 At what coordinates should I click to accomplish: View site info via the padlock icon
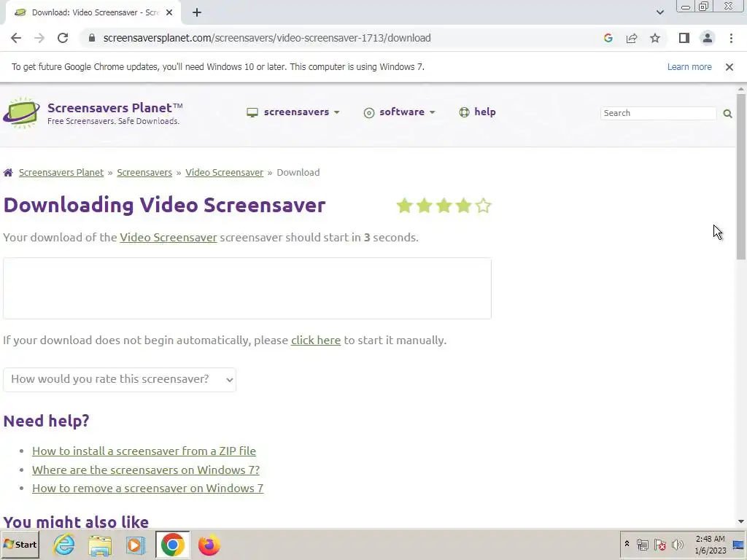[92, 38]
